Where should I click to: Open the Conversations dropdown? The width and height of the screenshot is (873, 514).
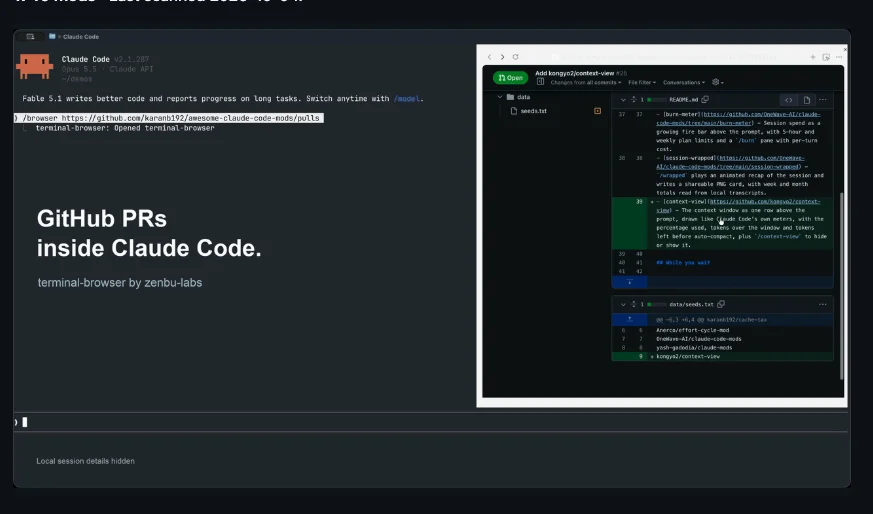click(x=684, y=82)
